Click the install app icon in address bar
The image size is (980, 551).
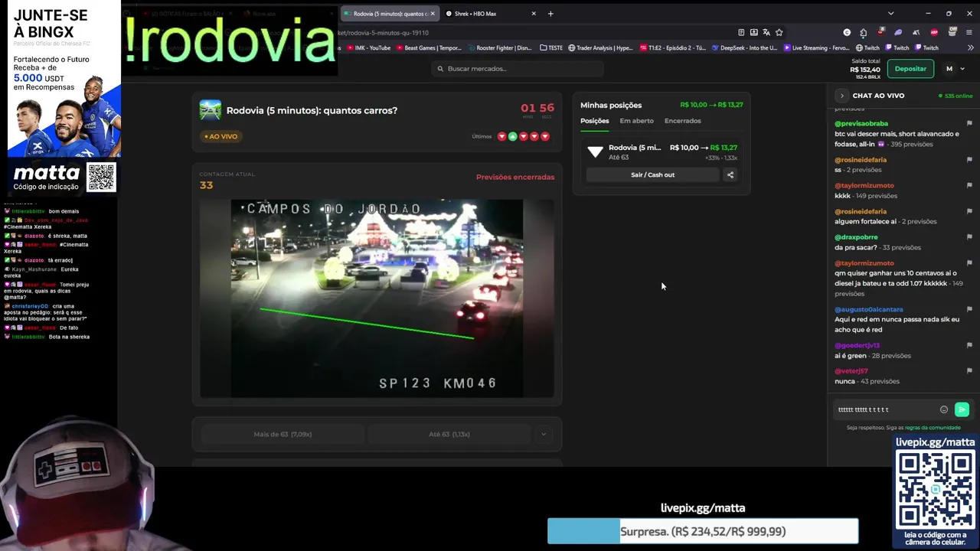click(754, 32)
